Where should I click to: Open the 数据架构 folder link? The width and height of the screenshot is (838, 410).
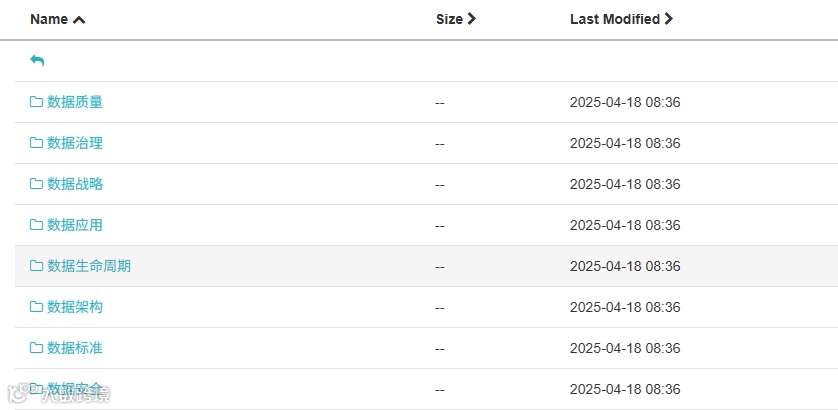pos(75,307)
